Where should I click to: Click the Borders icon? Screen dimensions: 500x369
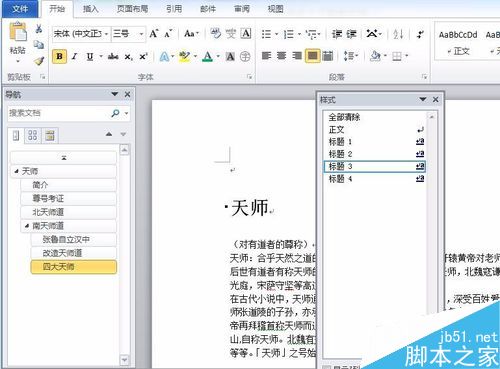[x=397, y=56]
